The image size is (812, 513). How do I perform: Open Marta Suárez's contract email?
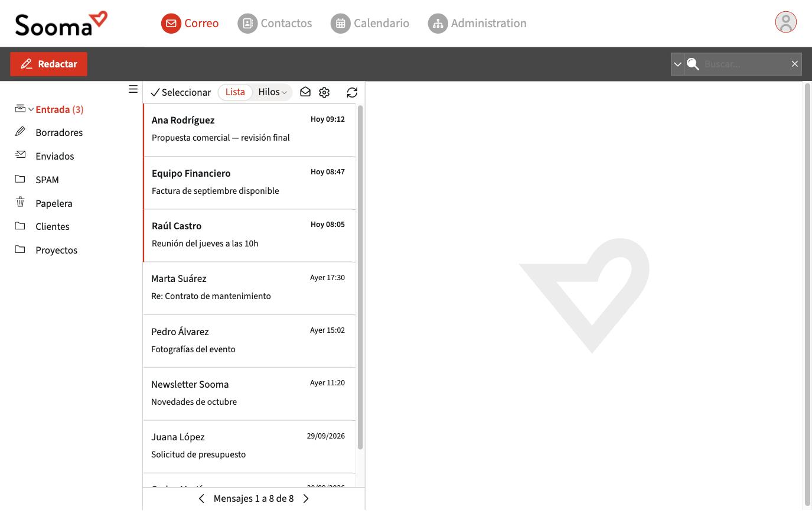(x=250, y=288)
